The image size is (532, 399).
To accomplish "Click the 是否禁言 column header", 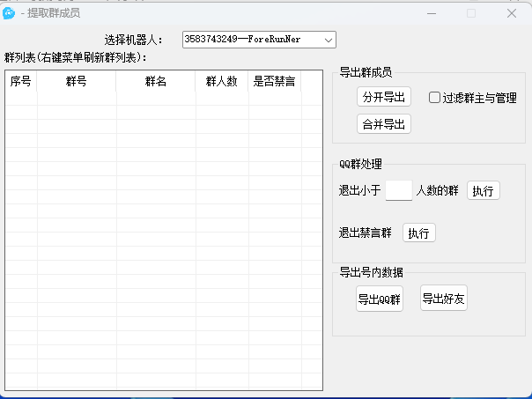I will pos(274,82).
